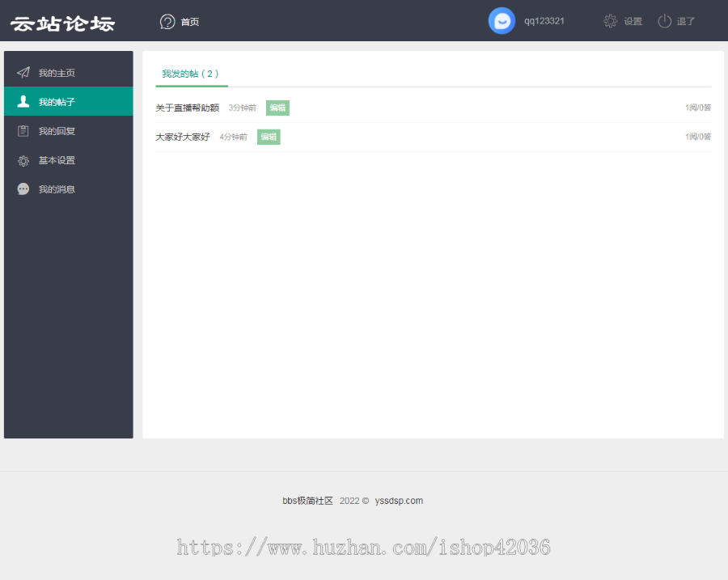Click the settings gear icon in header
Viewport: 728px width, 580px height.
point(610,21)
